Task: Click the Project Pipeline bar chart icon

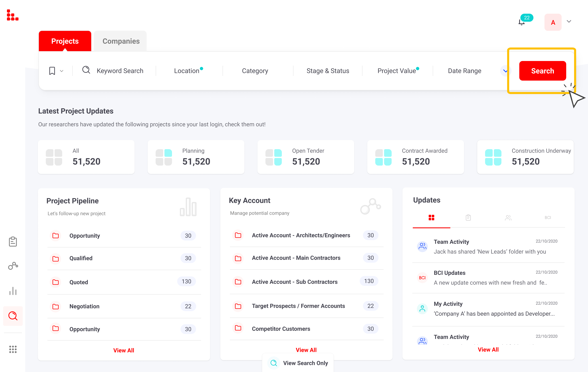Action: (188, 207)
